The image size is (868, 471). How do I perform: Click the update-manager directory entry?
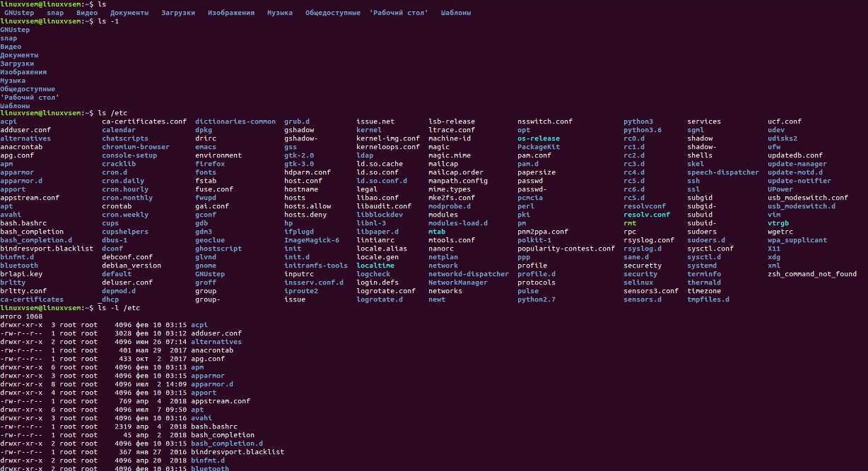click(797, 164)
